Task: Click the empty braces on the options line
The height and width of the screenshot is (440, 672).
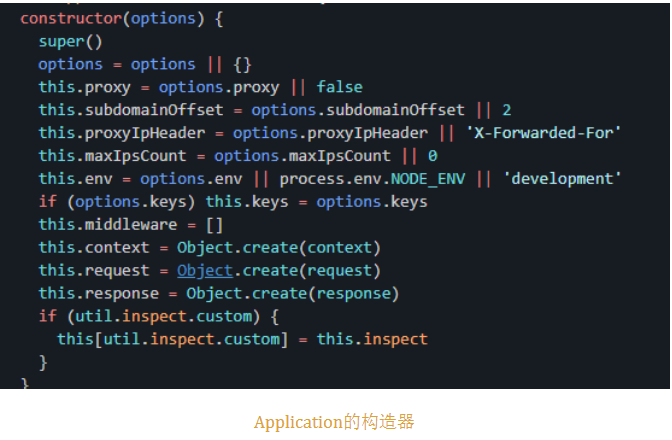Action: (x=242, y=64)
